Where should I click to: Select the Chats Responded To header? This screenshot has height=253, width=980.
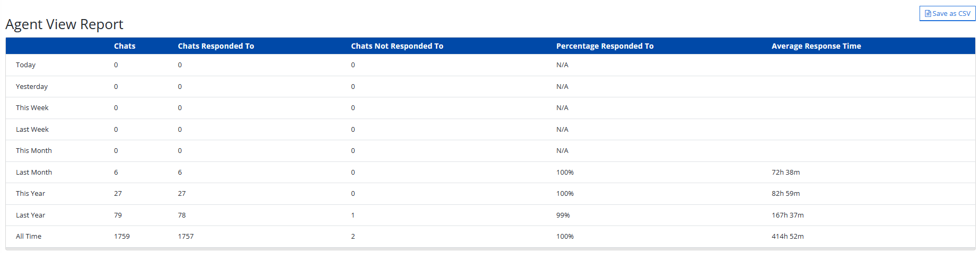tap(216, 46)
